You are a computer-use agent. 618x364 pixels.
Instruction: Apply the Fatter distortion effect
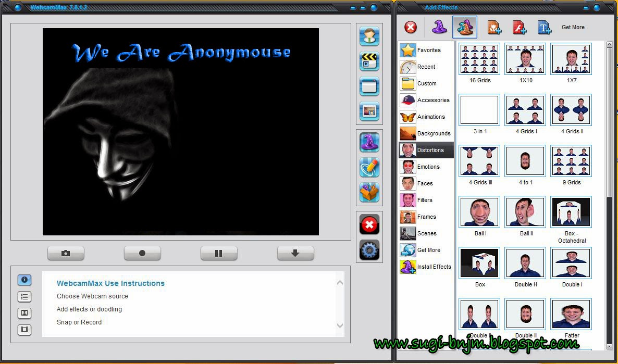pyautogui.click(x=571, y=314)
